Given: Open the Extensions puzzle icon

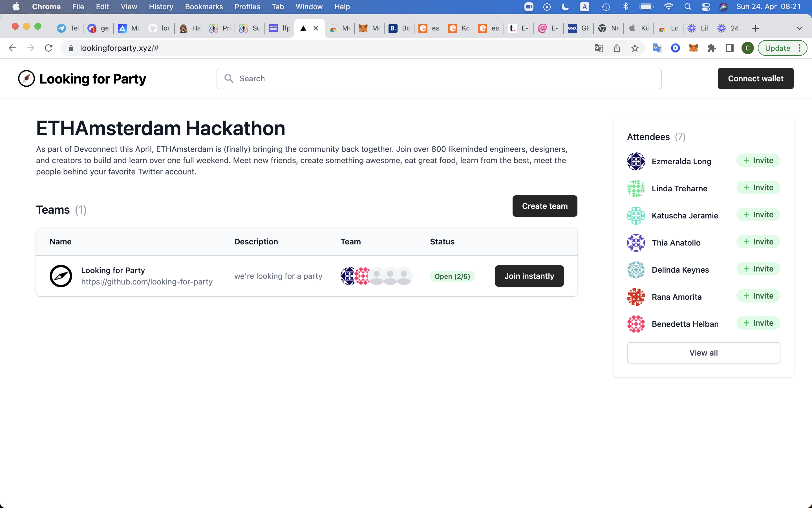Looking at the screenshot, I should 711,48.
